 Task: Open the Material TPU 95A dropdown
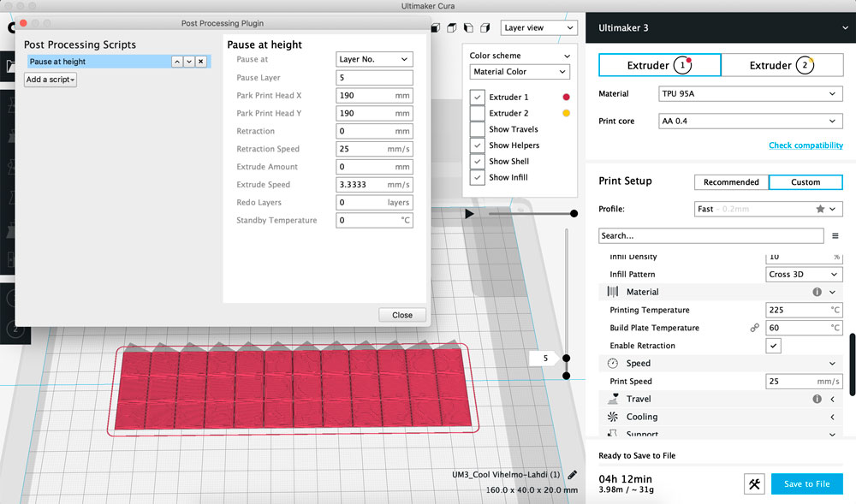[x=750, y=94]
